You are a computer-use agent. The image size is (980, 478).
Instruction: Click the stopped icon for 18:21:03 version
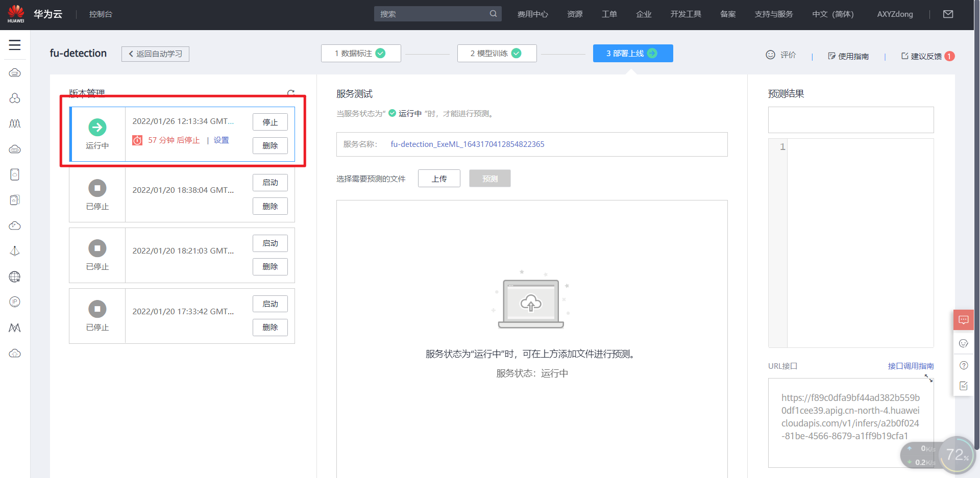97,248
